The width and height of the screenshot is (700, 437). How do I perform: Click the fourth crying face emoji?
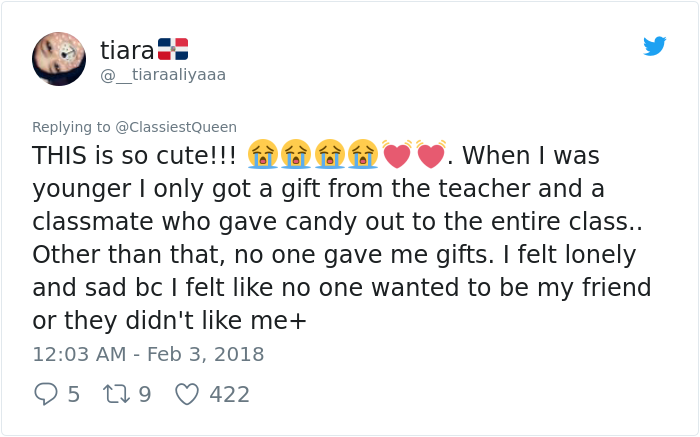pos(362,155)
